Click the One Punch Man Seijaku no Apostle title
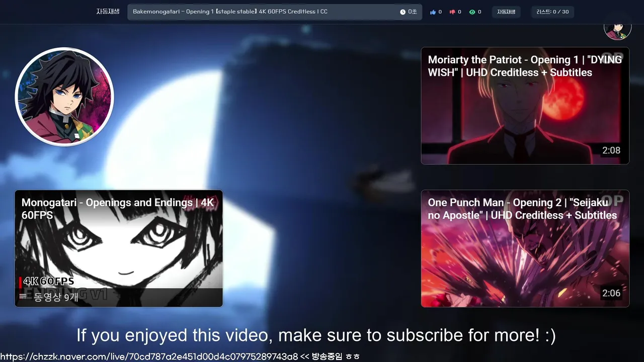 (522, 209)
